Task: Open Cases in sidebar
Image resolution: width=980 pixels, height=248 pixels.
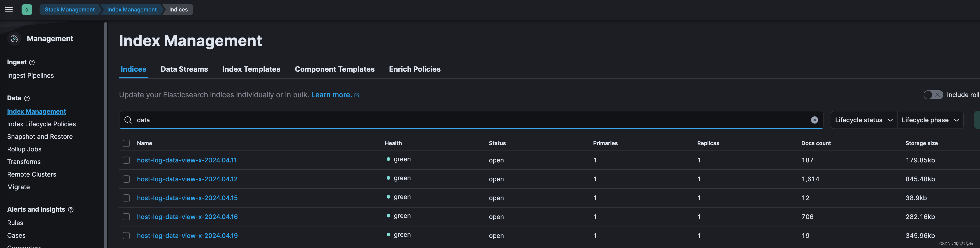Action: 16,235
